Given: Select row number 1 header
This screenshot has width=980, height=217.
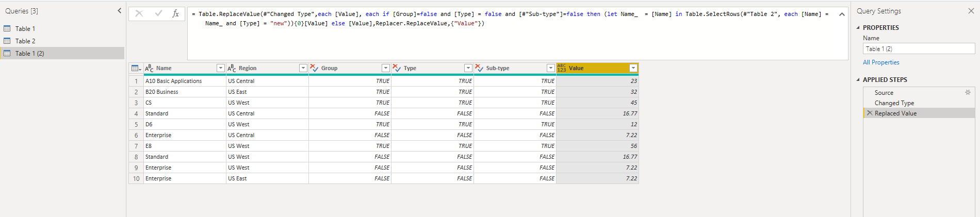Looking at the screenshot, I should pyautogui.click(x=136, y=81).
